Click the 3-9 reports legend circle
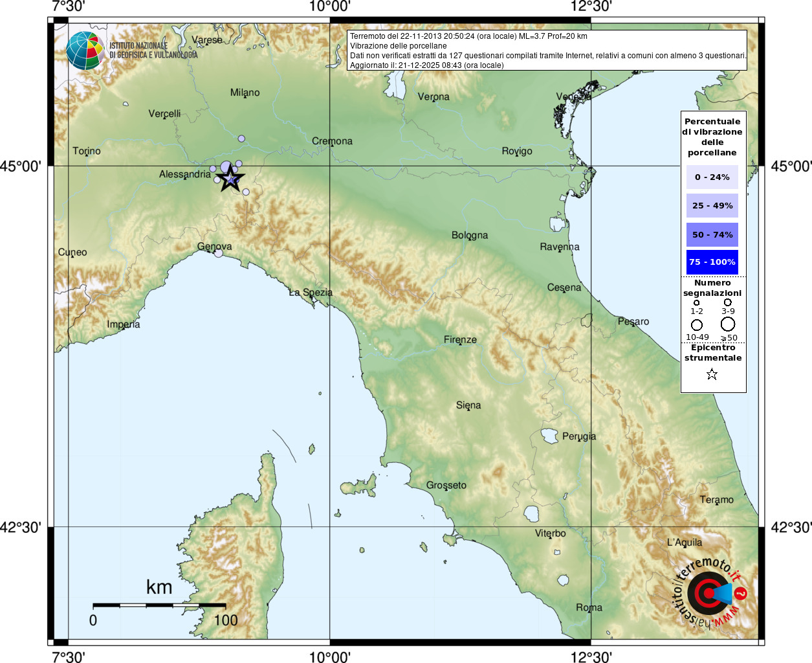The height and width of the screenshot is (663, 812). 728,302
